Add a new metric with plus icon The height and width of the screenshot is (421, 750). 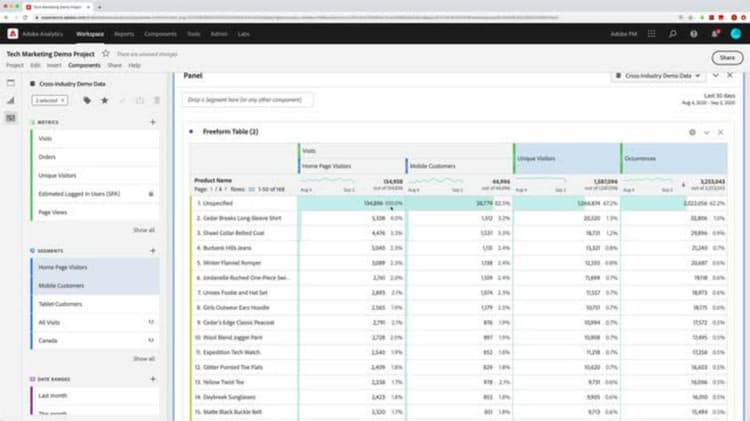153,122
